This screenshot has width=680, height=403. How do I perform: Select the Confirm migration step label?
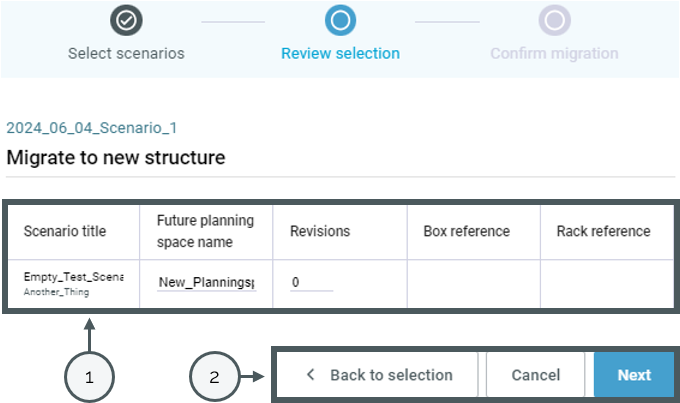click(554, 53)
